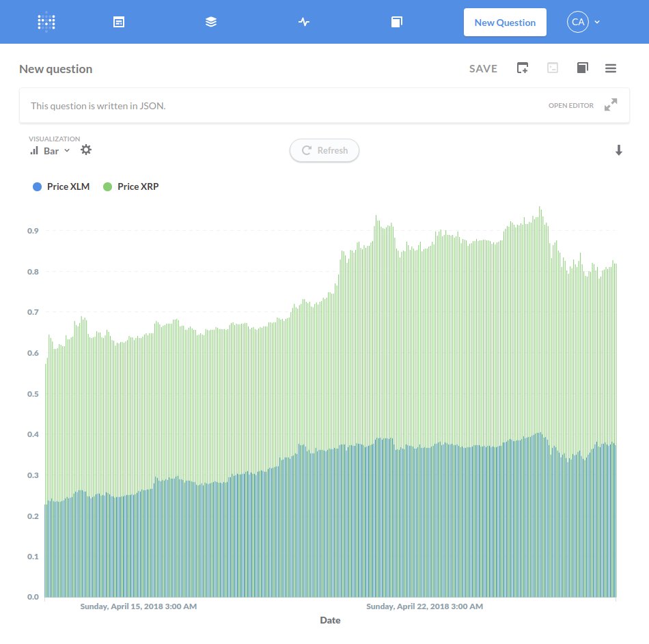The image size is (649, 644).
Task: Click the New Question button
Action: tap(505, 23)
